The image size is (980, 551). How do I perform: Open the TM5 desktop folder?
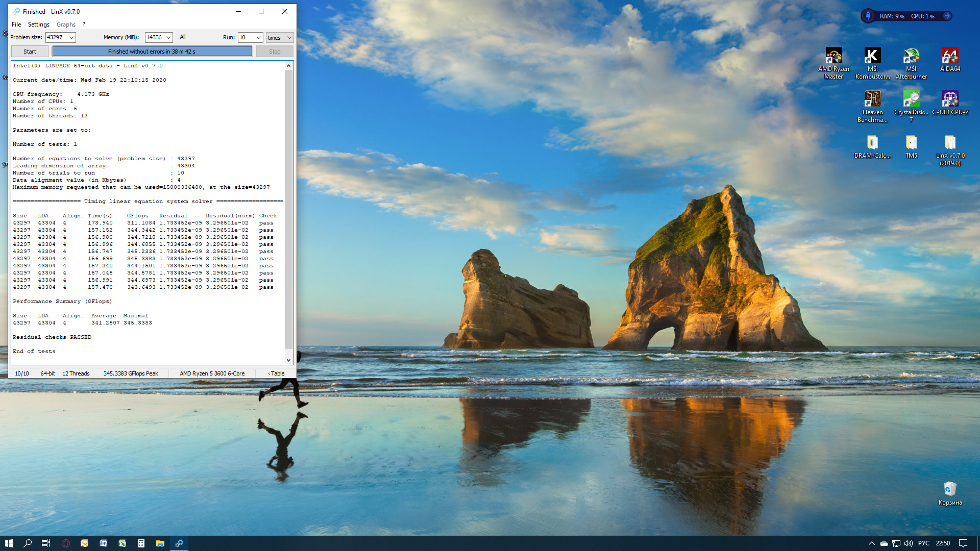click(x=911, y=143)
